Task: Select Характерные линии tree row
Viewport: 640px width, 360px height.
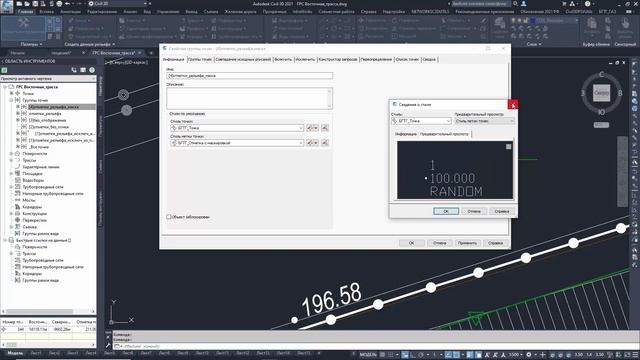Action: coord(41,167)
